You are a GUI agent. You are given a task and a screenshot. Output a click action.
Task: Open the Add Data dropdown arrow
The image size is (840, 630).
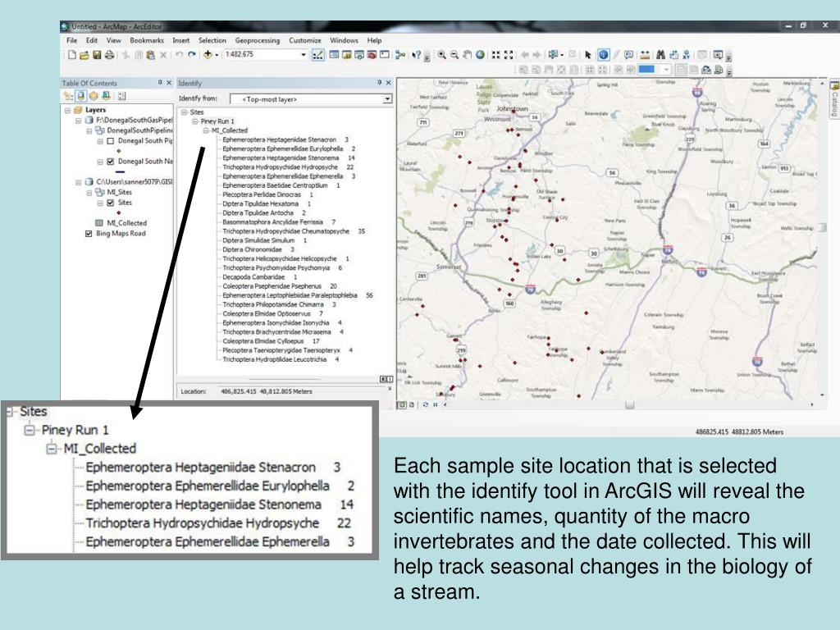[217, 55]
